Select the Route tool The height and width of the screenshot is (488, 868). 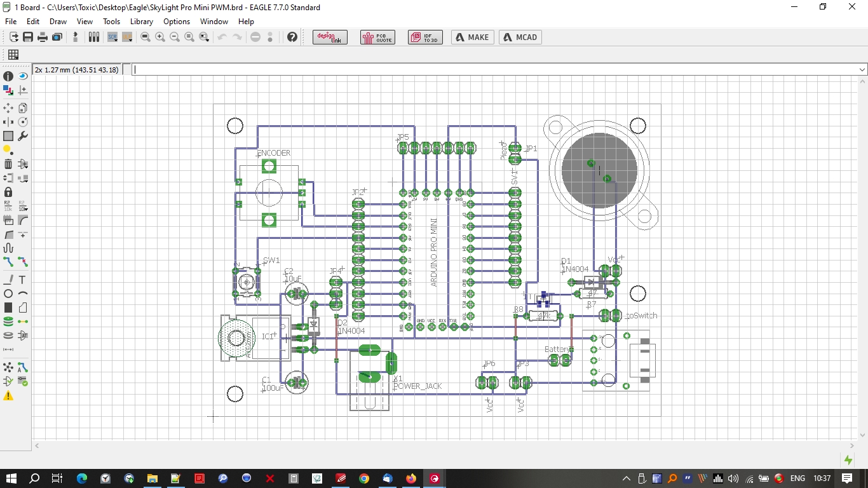tap(8, 262)
